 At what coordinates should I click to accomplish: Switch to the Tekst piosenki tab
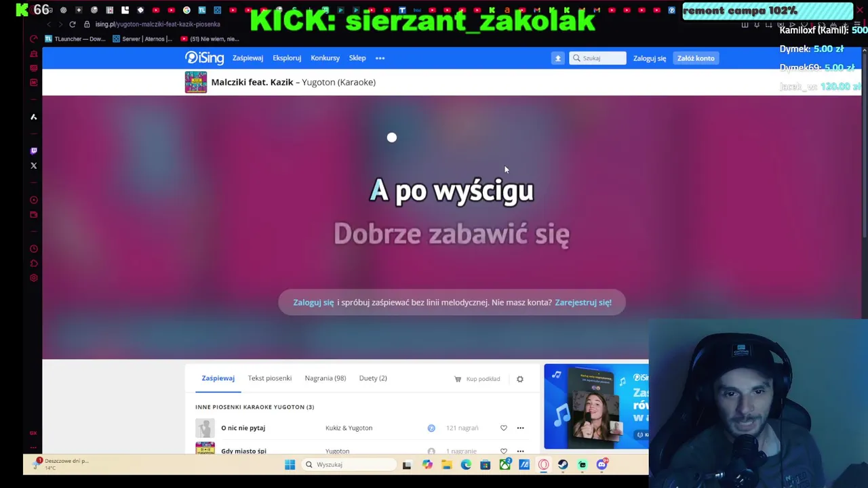point(270,378)
